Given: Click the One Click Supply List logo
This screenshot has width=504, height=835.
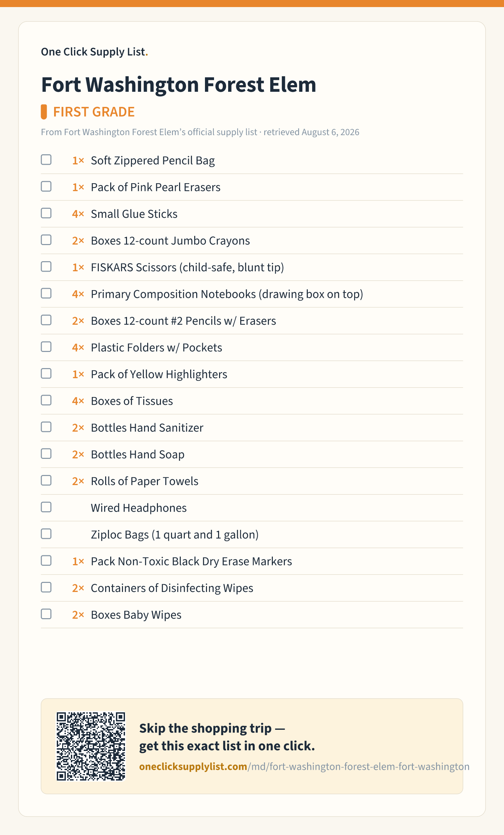Looking at the screenshot, I should (x=94, y=52).
